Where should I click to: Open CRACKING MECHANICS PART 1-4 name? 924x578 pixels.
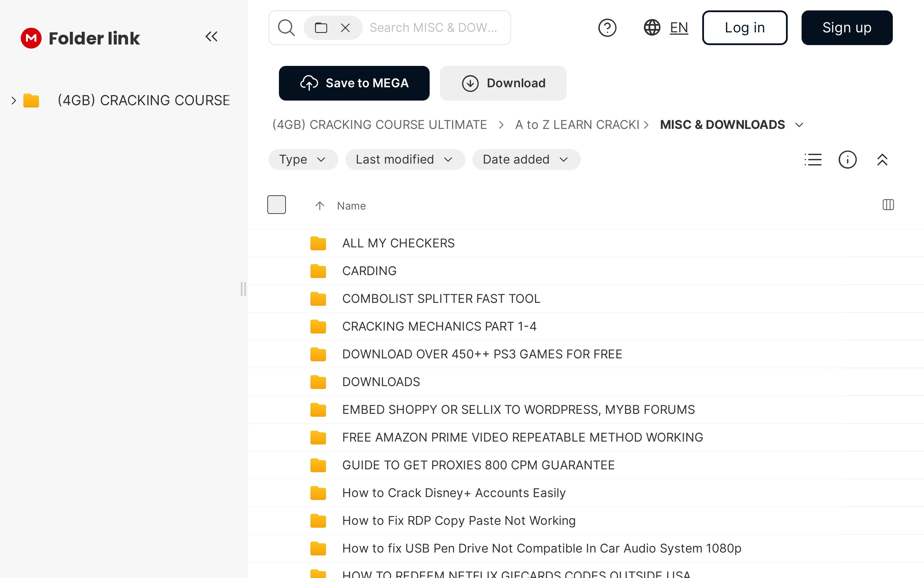(439, 327)
